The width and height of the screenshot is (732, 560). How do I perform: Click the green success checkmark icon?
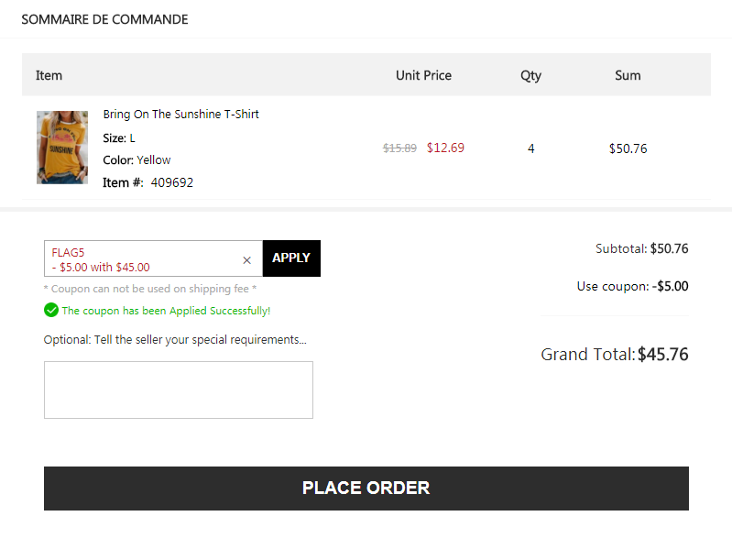coord(51,310)
